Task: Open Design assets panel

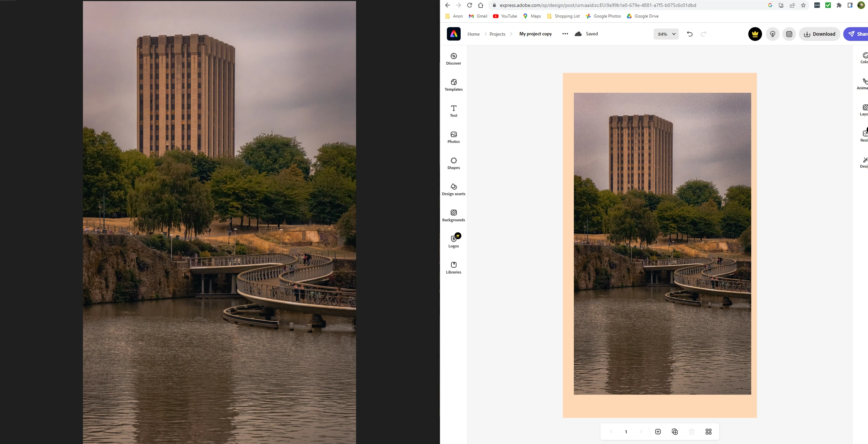Action: tap(453, 189)
